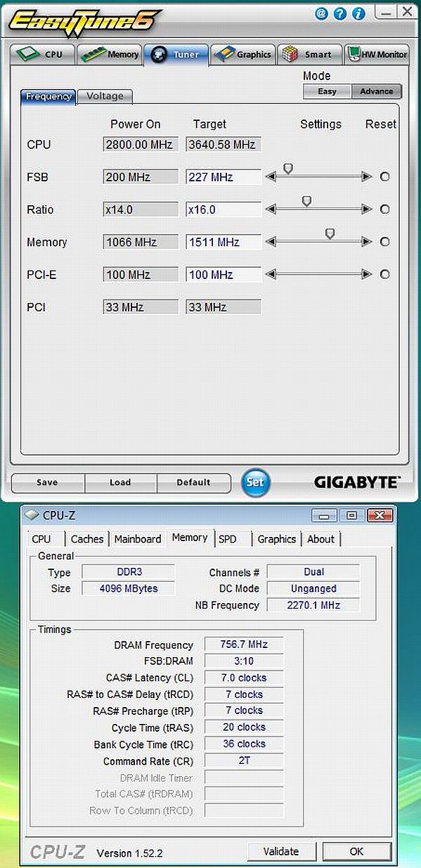Click the Default button

click(x=193, y=483)
